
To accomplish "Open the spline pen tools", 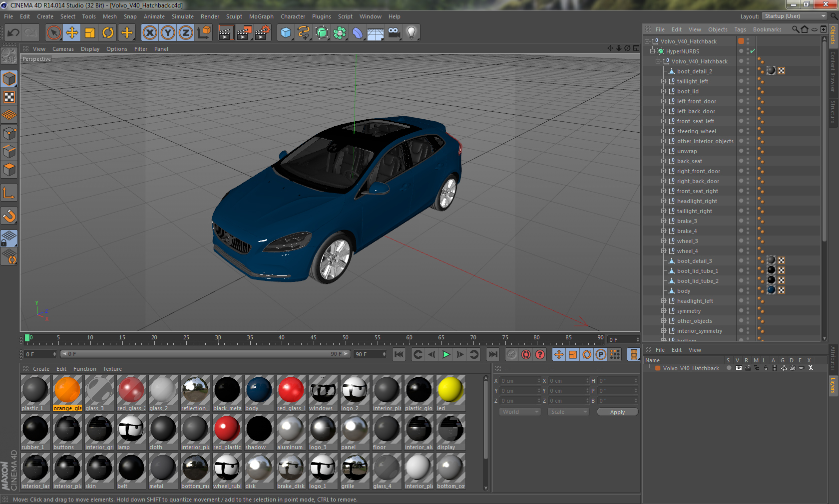I will click(304, 33).
